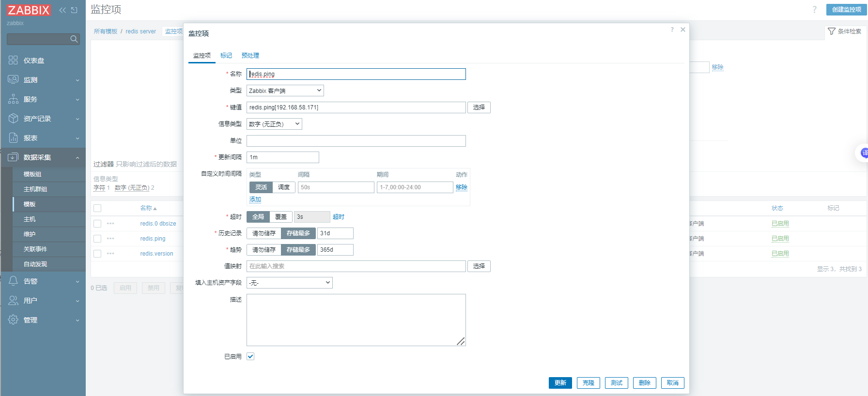The width and height of the screenshot is (868, 396).
Task: Click the 用户 users icon
Action: pyautogui.click(x=13, y=300)
